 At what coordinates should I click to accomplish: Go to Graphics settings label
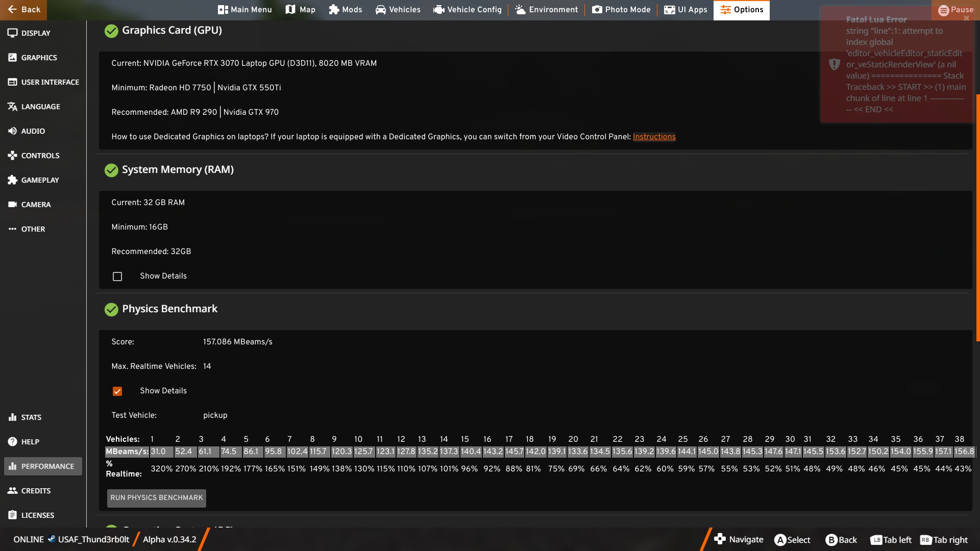pyautogui.click(x=39, y=58)
